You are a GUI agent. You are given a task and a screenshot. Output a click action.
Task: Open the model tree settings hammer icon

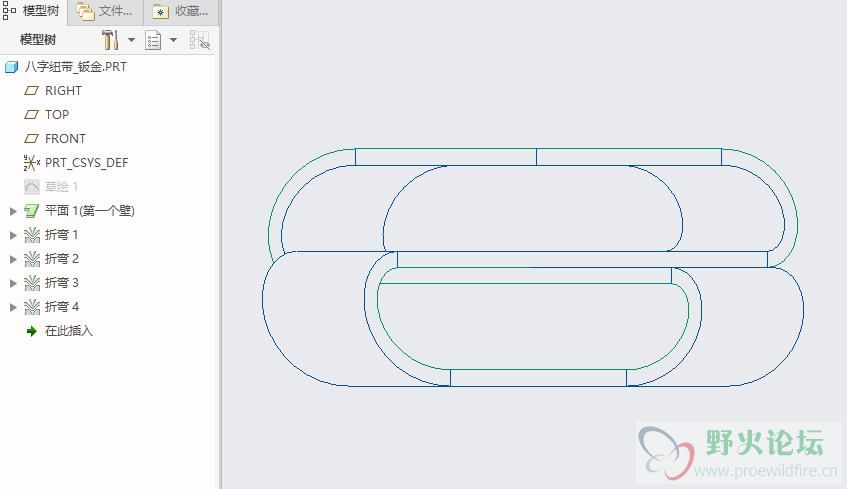[110, 40]
